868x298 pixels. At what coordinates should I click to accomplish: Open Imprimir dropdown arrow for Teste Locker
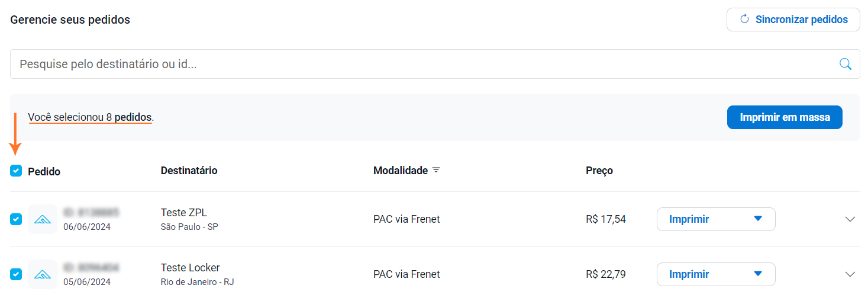tap(758, 274)
